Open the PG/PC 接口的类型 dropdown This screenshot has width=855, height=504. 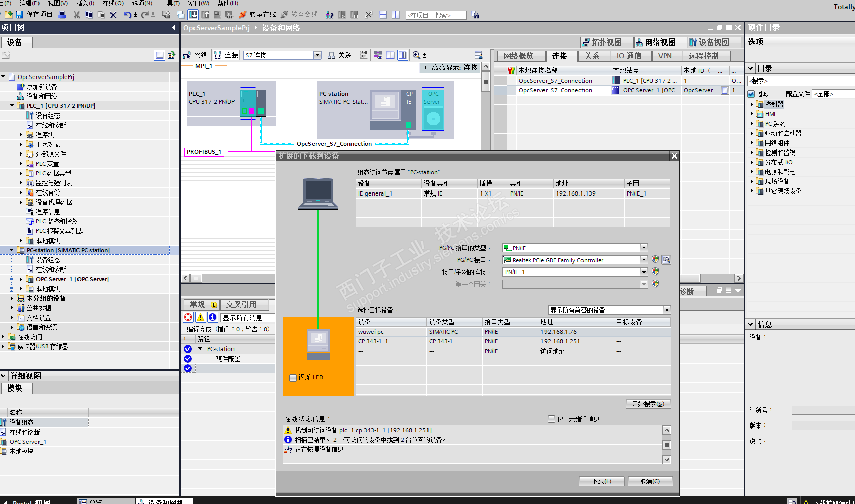[644, 248]
